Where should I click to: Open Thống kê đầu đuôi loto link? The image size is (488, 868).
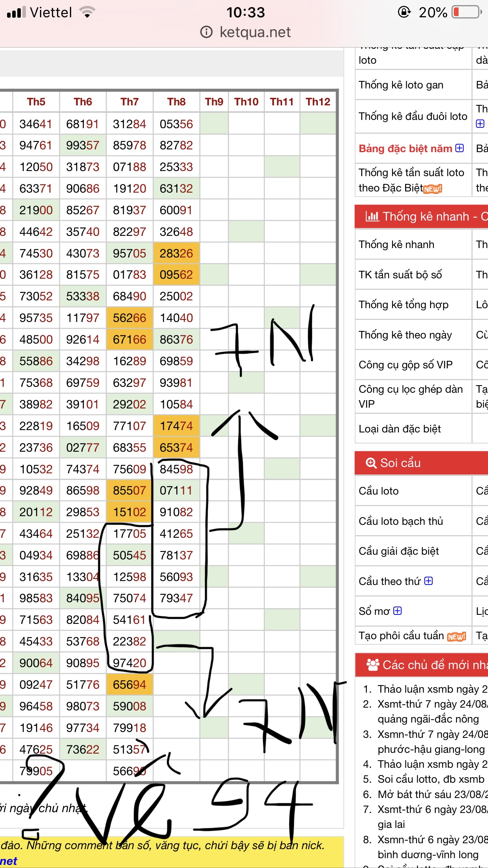pos(413,116)
